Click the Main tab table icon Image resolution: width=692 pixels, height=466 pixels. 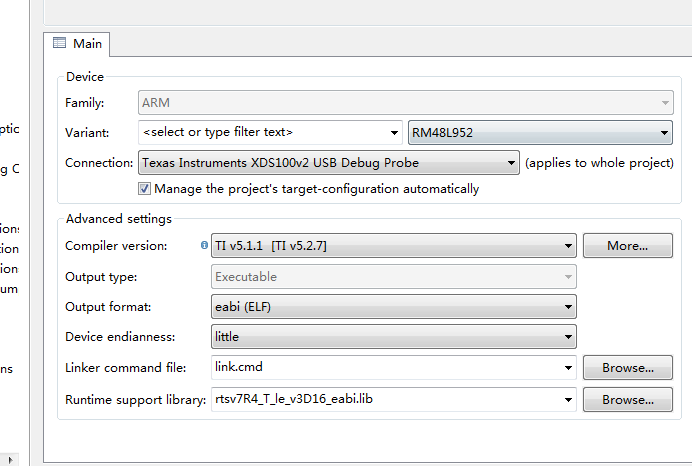[x=59, y=43]
